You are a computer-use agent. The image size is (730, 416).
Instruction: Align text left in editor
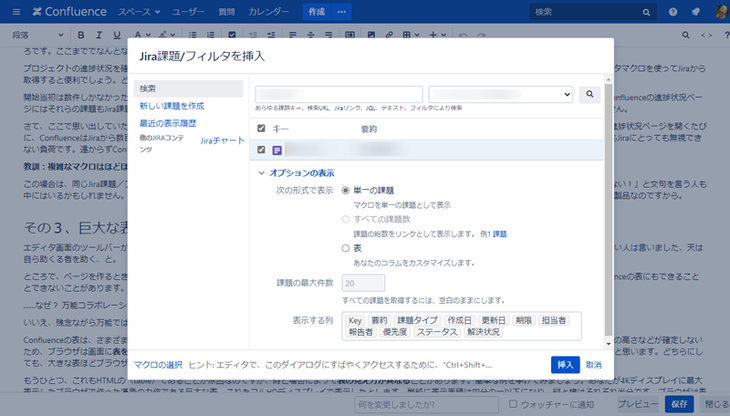point(292,35)
